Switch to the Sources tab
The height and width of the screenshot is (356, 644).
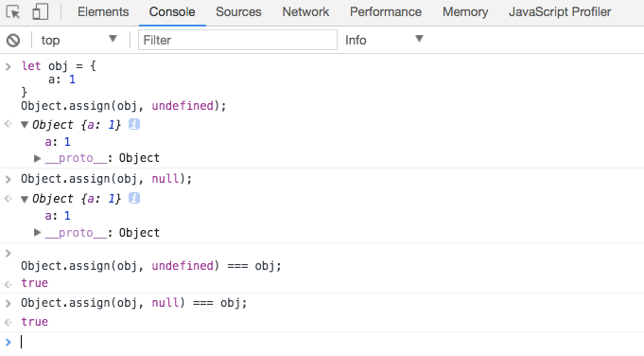[x=238, y=12]
